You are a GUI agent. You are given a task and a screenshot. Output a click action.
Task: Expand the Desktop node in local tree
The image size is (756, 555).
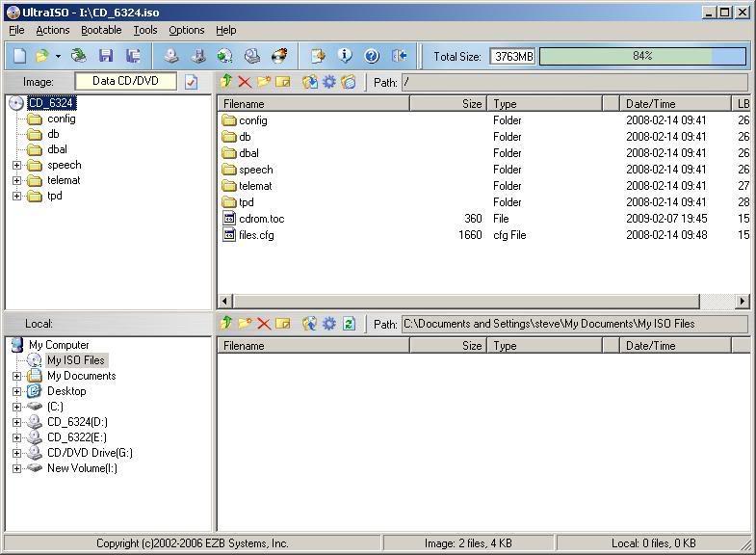coord(17,391)
